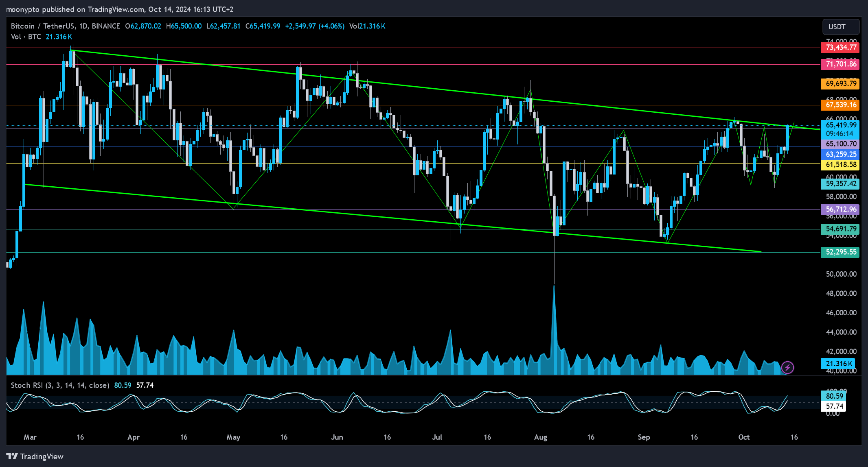Click the Vol21.316 K header value

(x=367, y=26)
